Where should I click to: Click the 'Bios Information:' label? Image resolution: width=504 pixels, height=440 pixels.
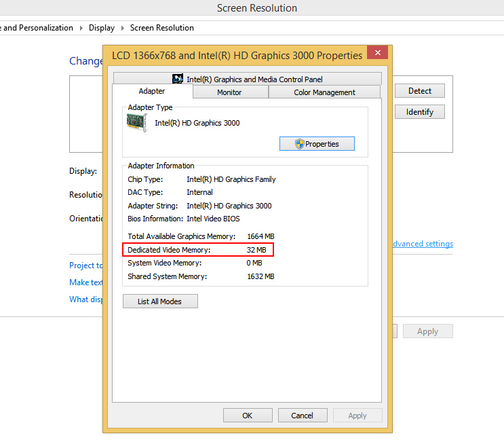(x=155, y=219)
